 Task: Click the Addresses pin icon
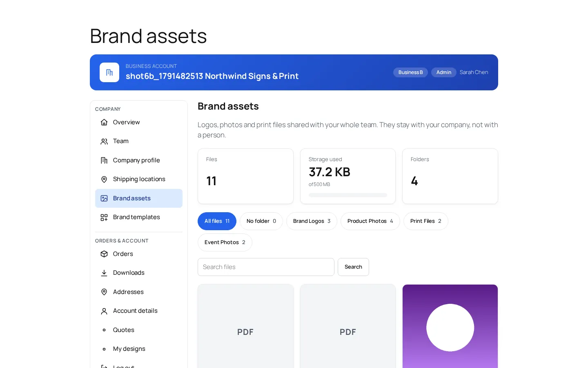104,292
